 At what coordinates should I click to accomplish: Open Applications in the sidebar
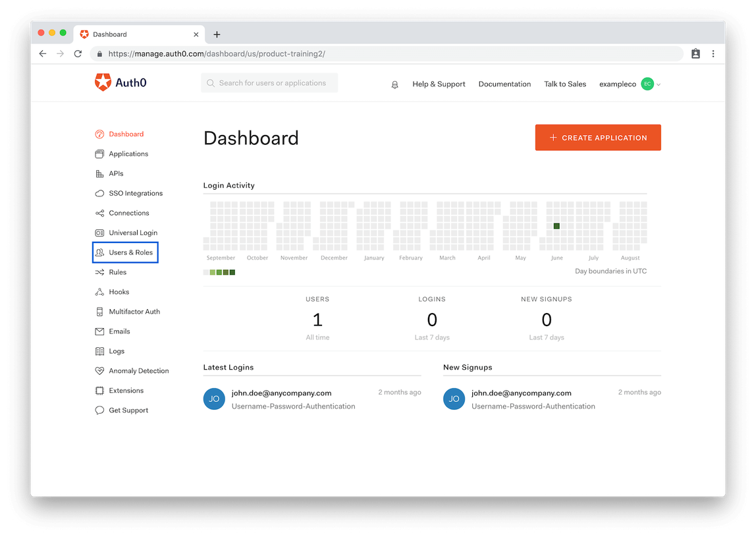click(128, 154)
